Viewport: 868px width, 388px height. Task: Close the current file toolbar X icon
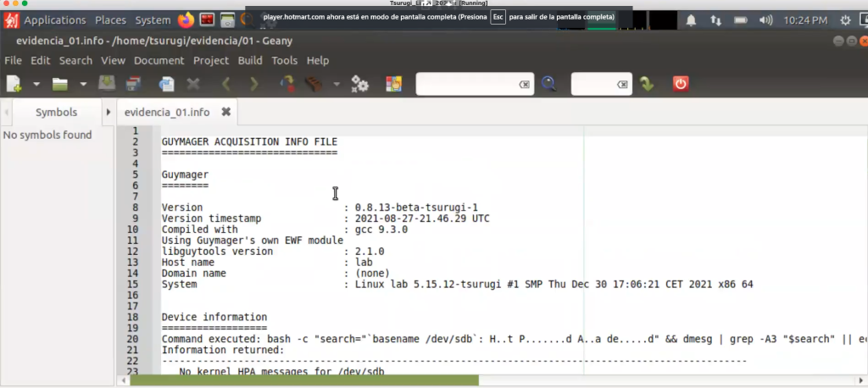click(192, 84)
